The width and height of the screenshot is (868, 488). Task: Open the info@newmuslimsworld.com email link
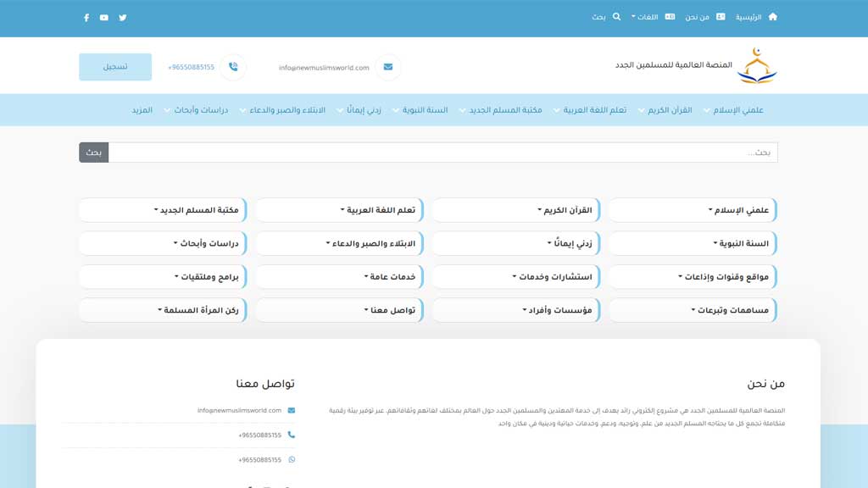click(x=325, y=67)
